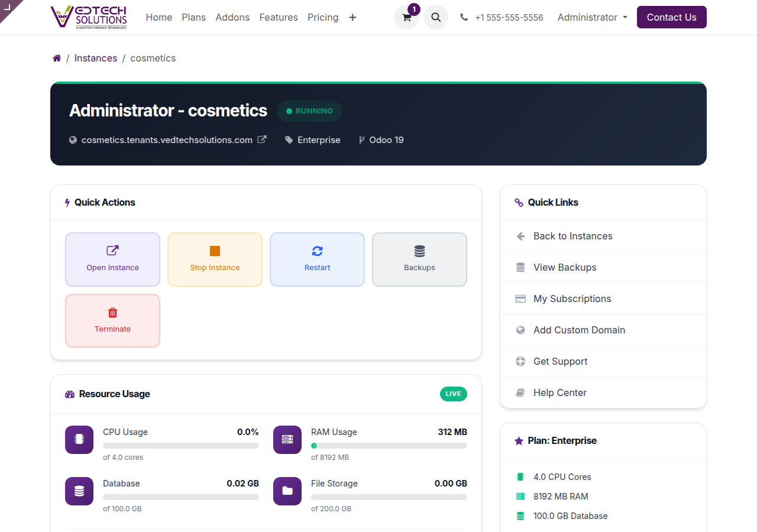Image resolution: width=757 pixels, height=532 pixels.
Task: Go to the Addons page
Action: click(x=232, y=18)
